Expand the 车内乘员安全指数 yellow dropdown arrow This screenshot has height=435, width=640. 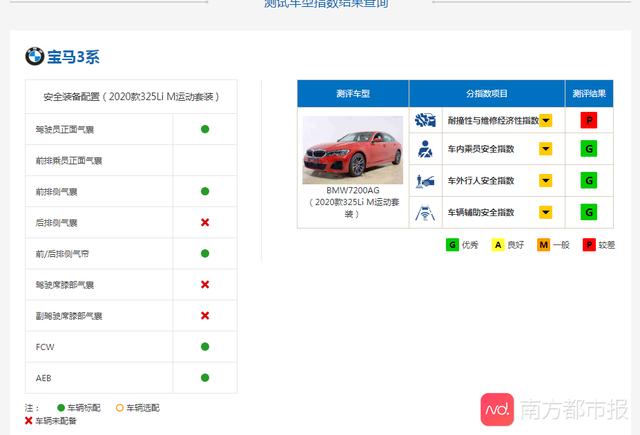(546, 151)
